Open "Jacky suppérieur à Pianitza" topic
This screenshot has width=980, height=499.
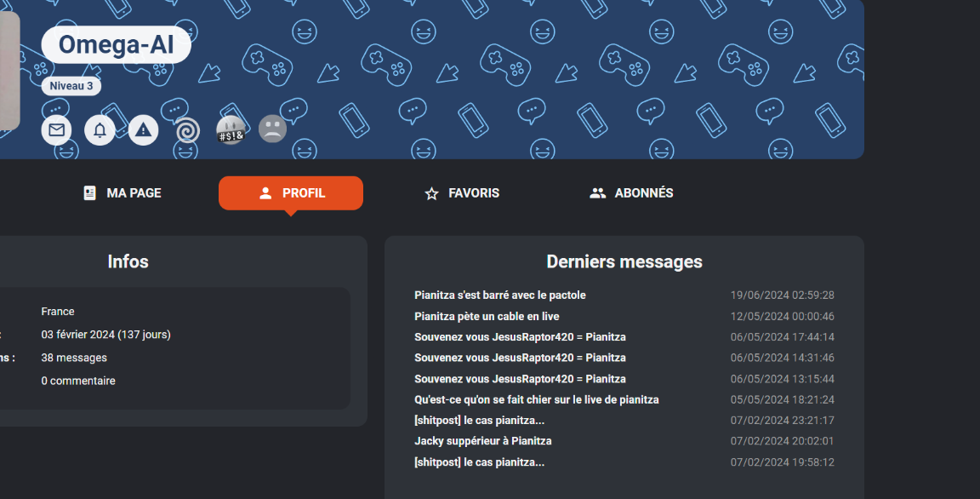(x=483, y=441)
